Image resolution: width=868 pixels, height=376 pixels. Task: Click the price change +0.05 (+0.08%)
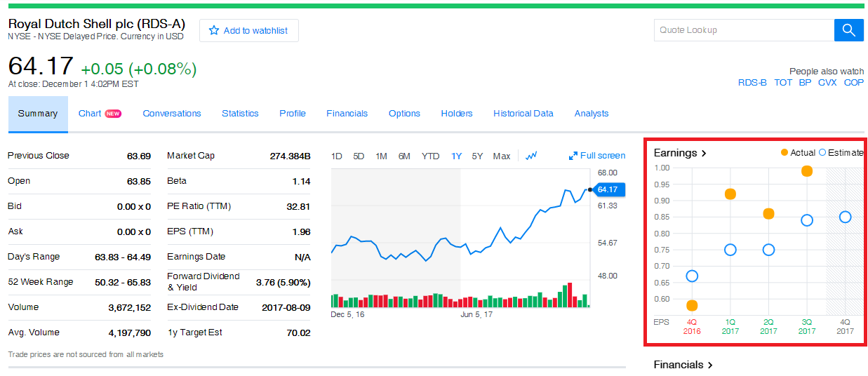click(139, 69)
